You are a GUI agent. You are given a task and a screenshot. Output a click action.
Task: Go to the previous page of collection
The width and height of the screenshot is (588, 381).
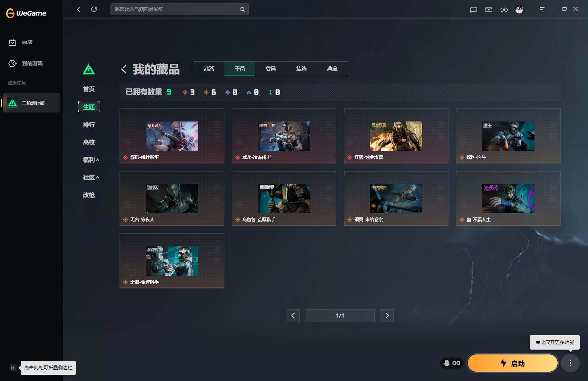pos(293,316)
